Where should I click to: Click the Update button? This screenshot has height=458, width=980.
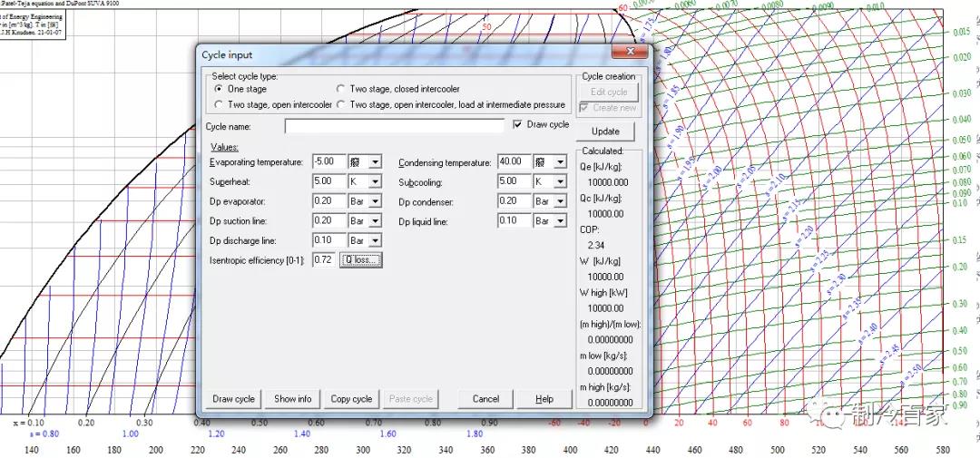coord(605,132)
